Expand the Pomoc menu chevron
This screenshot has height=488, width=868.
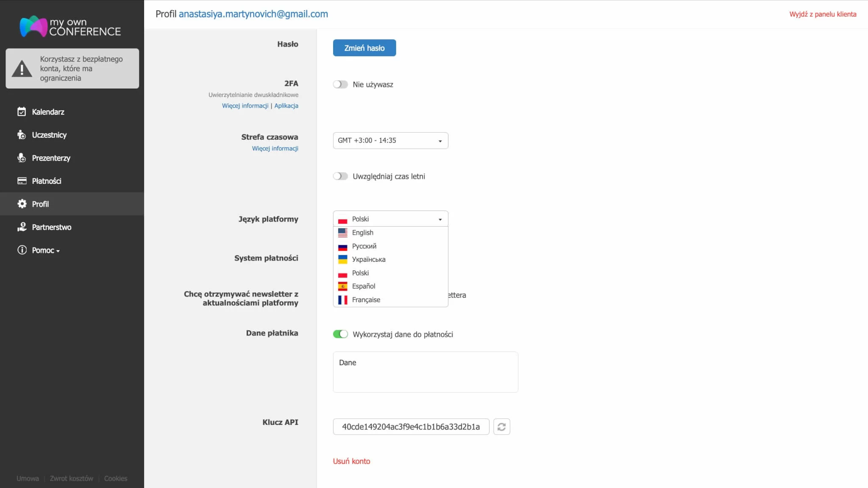coord(58,251)
